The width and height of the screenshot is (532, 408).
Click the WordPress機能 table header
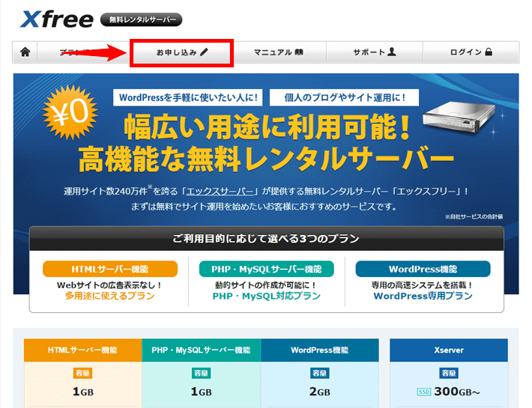319,350
